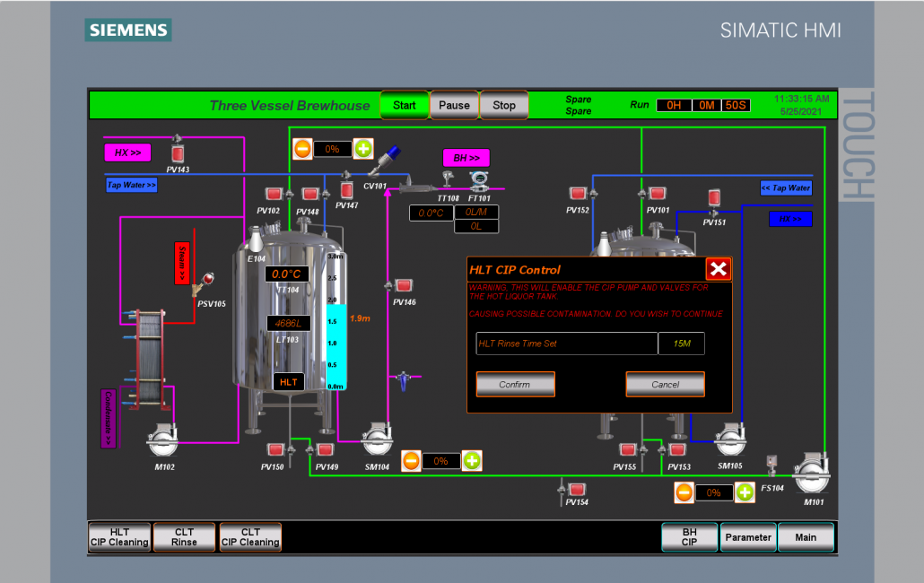Select the CV101 control valve icon
The image size is (924, 583).
click(384, 161)
